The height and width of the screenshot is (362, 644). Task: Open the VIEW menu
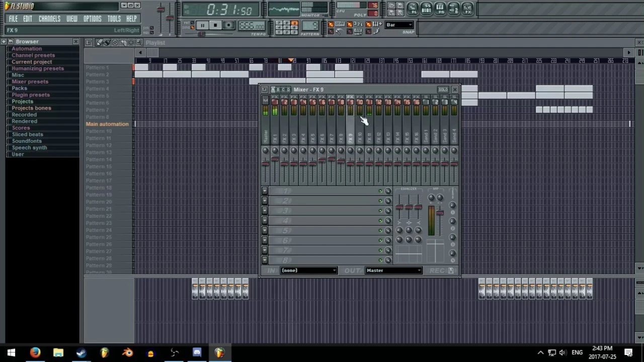(x=72, y=19)
